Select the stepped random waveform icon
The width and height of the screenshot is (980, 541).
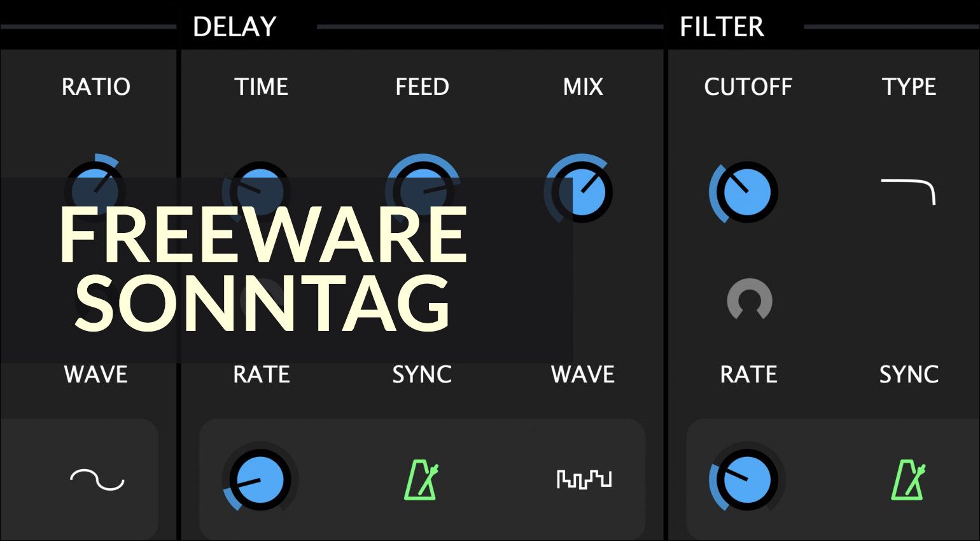click(584, 479)
